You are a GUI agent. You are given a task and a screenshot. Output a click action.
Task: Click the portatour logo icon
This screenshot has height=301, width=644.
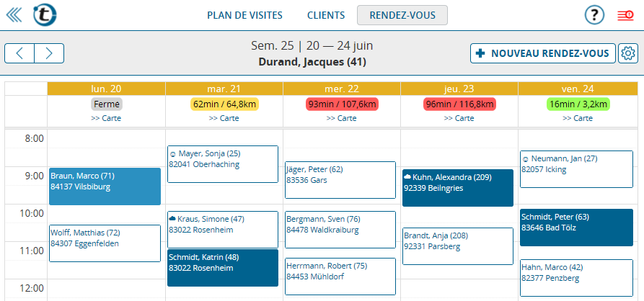[x=45, y=15]
